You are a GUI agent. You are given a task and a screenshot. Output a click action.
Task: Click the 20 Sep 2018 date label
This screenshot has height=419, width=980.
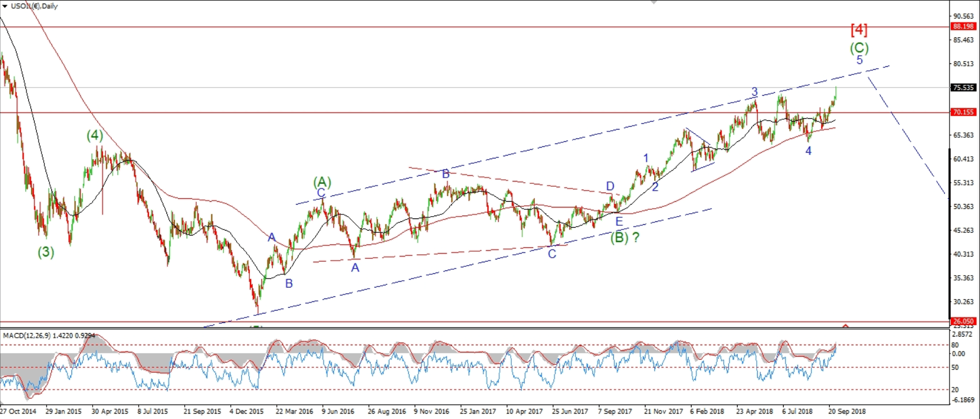pyautogui.click(x=847, y=412)
